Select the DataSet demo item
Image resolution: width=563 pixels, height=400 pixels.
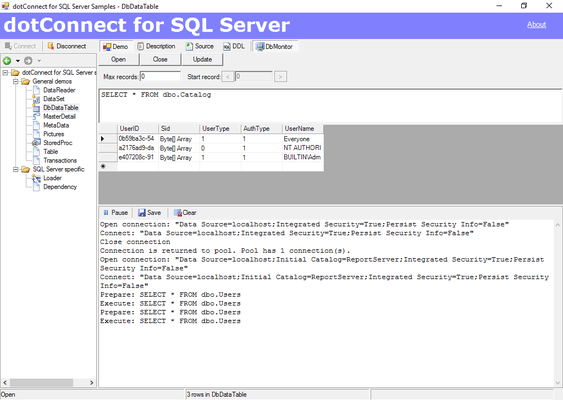(54, 99)
